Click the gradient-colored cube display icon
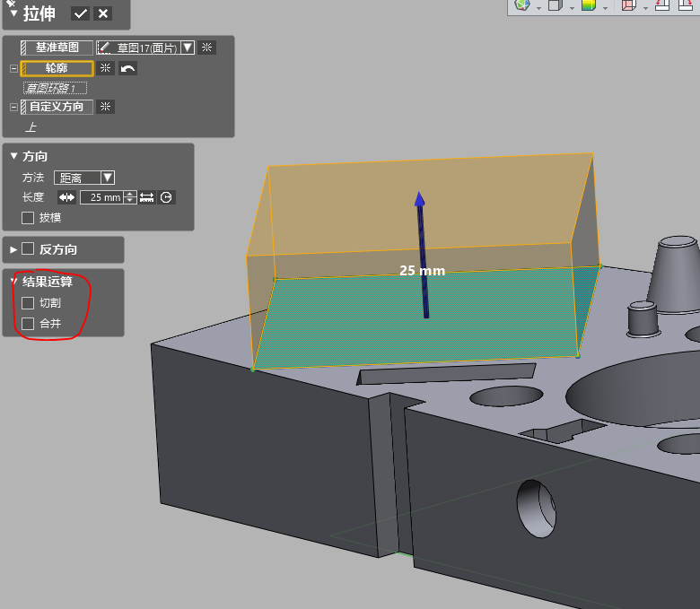 (x=589, y=6)
